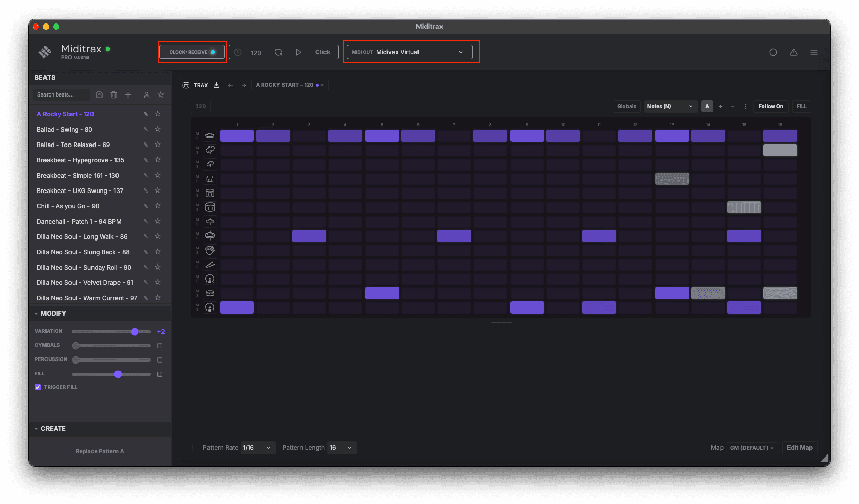Go to next beat with right arrow
859x504 pixels.
(244, 85)
